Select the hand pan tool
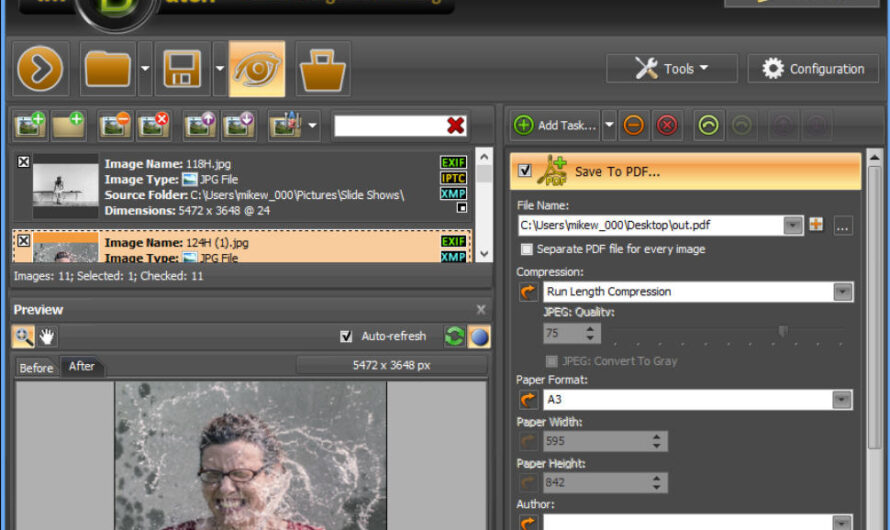 (47, 336)
